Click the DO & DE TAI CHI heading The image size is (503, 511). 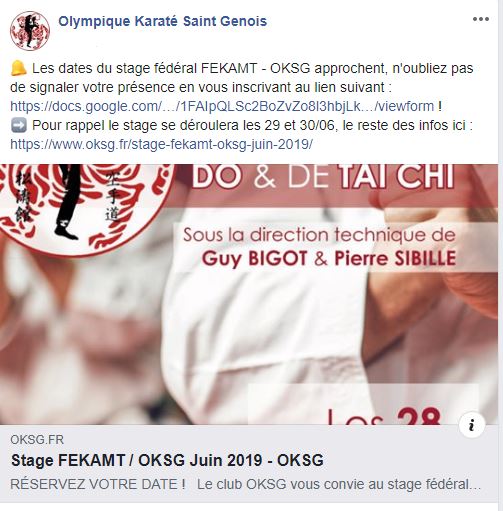(323, 177)
